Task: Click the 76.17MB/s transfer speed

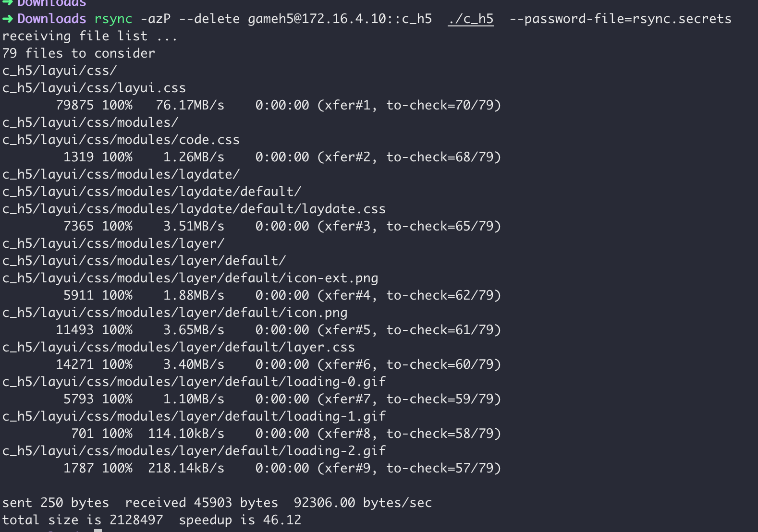Action: click(x=190, y=105)
